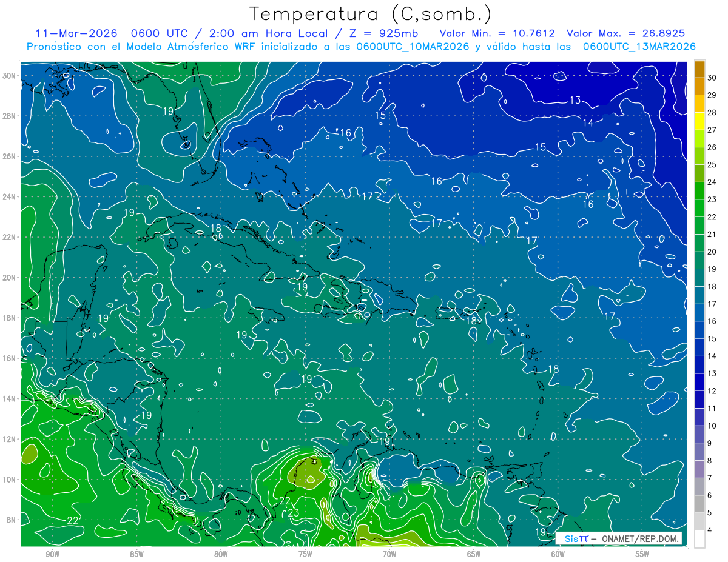
Task: Select the "70W" longitude axis label
Action: click(x=389, y=554)
